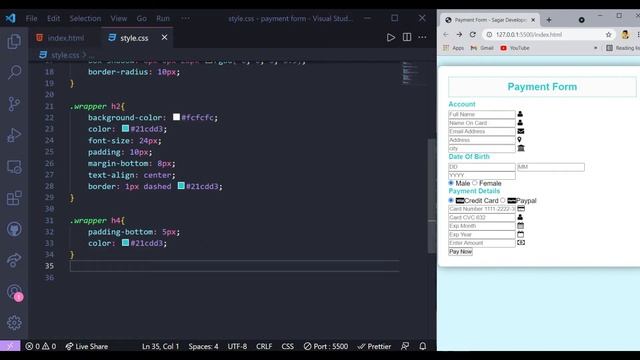Expand the bookmarks bar overflow chevron
This screenshot has width=640, height=360.
[596, 48]
